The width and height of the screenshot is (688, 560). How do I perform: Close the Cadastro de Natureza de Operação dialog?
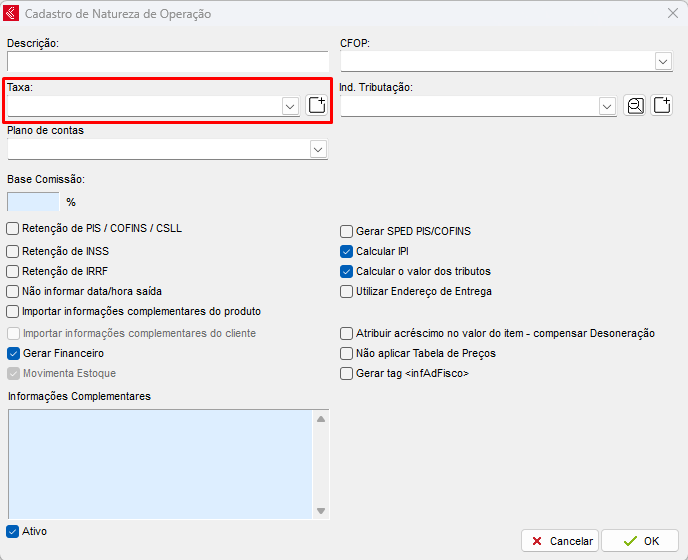click(671, 14)
